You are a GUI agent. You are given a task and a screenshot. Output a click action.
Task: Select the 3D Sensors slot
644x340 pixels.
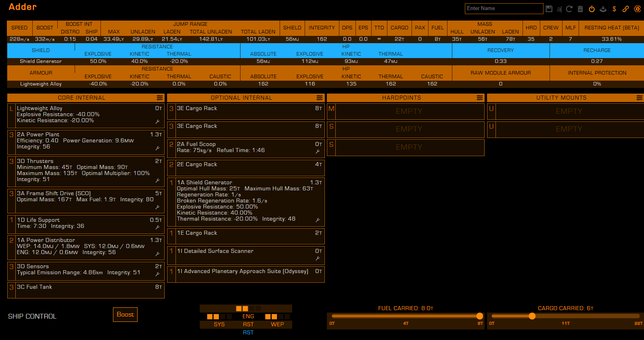[x=86, y=271]
